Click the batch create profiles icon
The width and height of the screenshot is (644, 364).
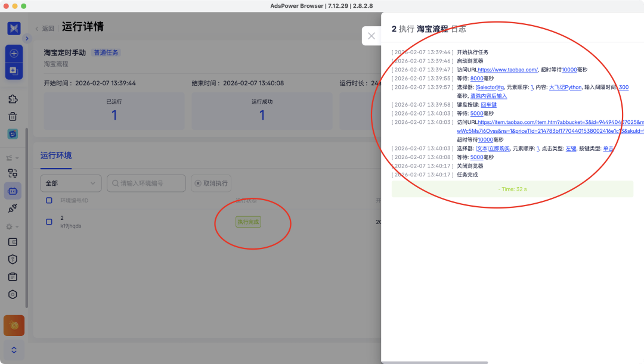[14, 70]
